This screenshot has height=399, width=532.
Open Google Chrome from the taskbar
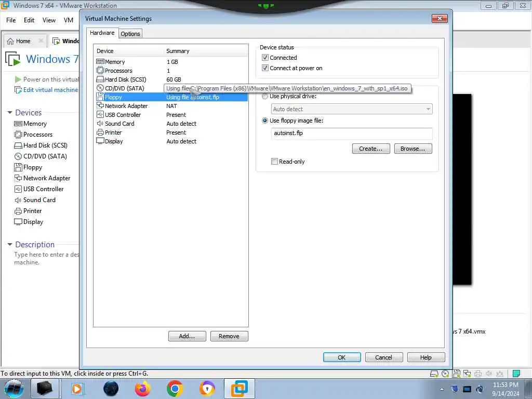[x=175, y=389]
